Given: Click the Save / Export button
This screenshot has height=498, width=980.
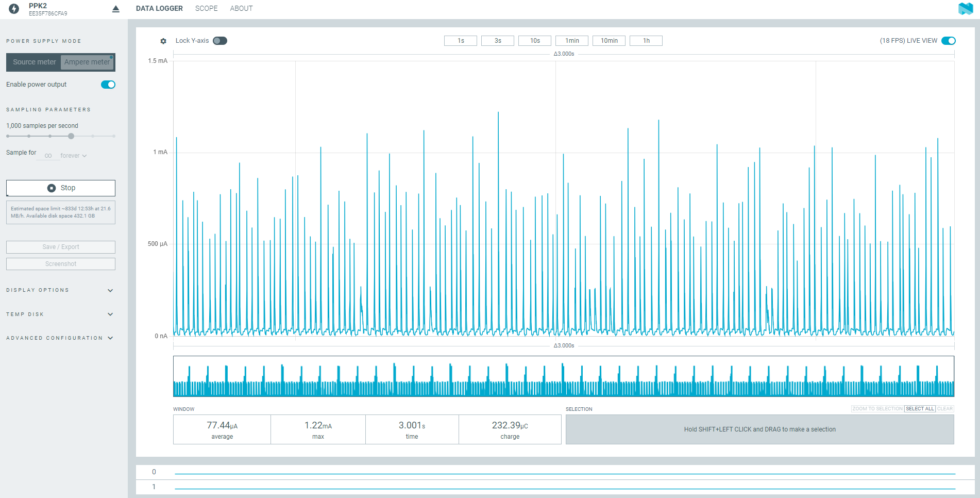Looking at the screenshot, I should click(x=61, y=247).
